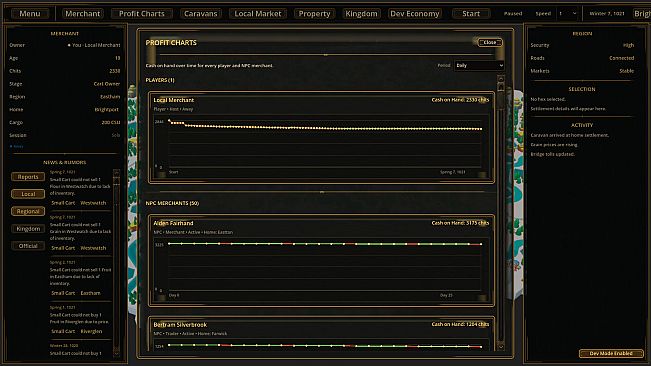Click the Roads 'Connected' value
651x366 pixels.
[x=622, y=58]
